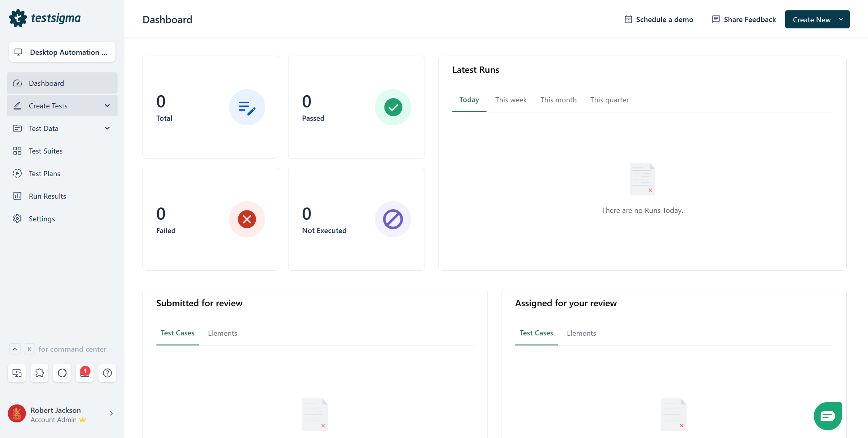
Task: Click the question mark help icon
Action: [107, 373]
